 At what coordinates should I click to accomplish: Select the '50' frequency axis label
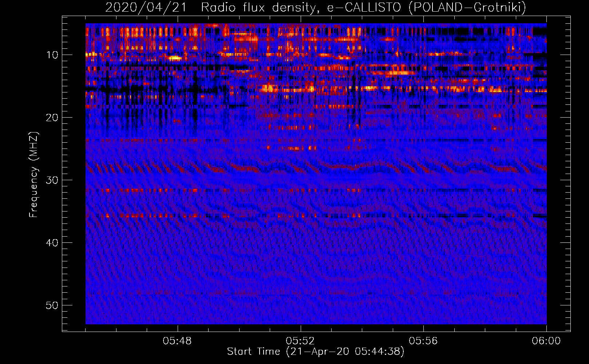click(52, 305)
